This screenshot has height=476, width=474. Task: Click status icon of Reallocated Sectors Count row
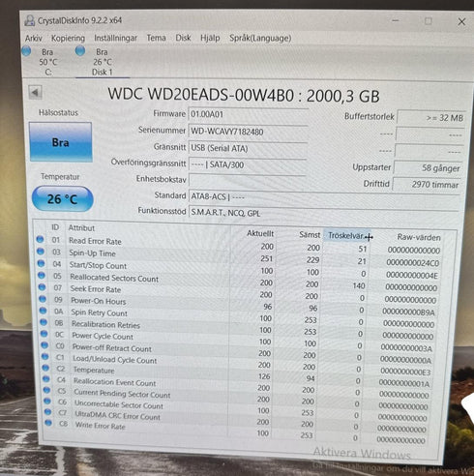click(x=42, y=275)
